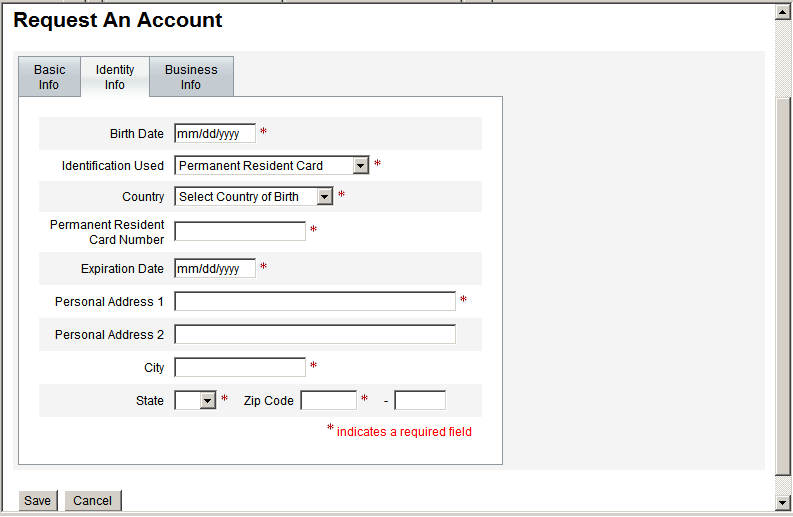Screen dimensions: 793x517
Task: Click the scrollbar up arrow
Action: tap(784, 12)
